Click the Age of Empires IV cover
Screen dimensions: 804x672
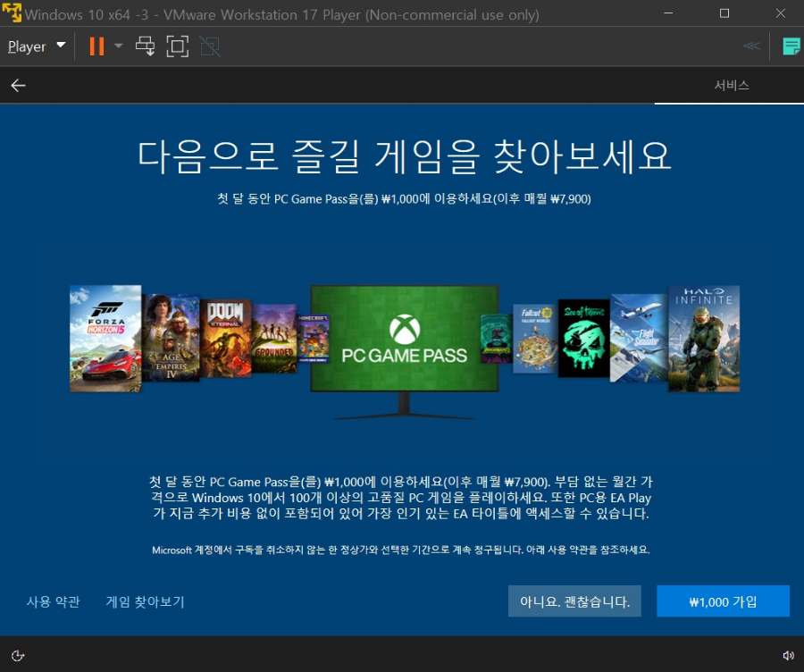click(x=171, y=338)
